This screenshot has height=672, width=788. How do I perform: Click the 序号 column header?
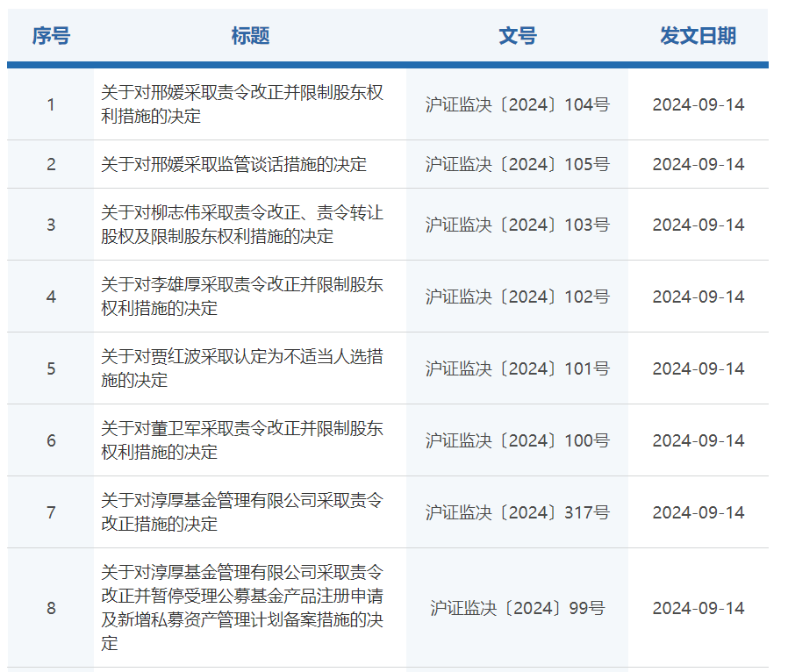tap(51, 36)
